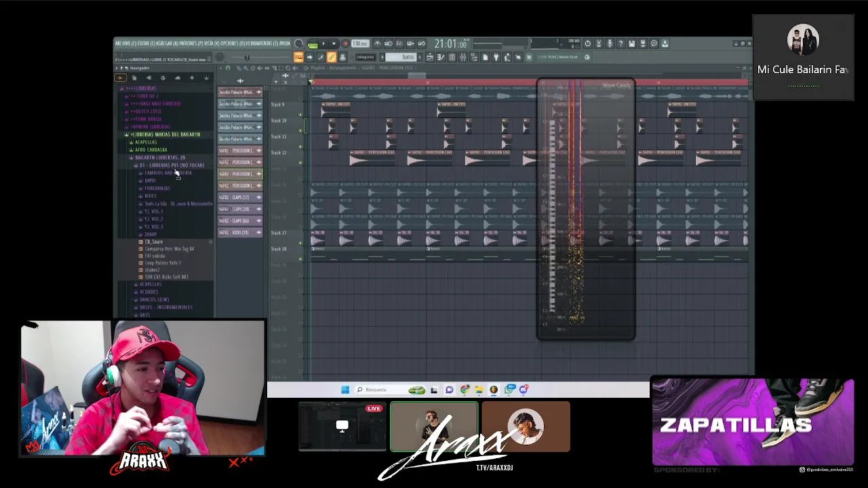Open the global snap dropdown (ninguno)
Viewport: 868px width, 488px height.
(366, 57)
